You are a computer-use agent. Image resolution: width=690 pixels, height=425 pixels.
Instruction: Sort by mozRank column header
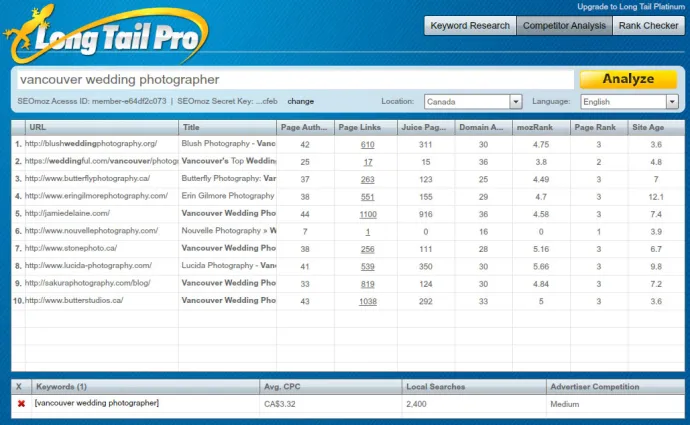541,127
